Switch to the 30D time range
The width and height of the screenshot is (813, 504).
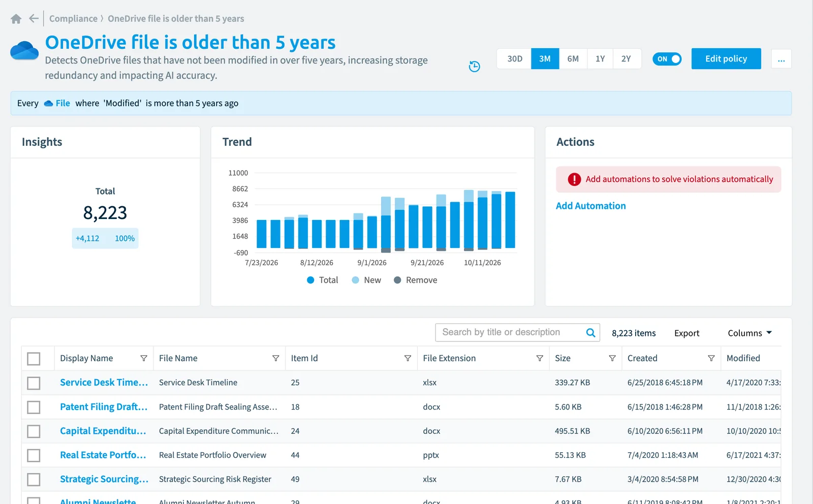(x=514, y=59)
